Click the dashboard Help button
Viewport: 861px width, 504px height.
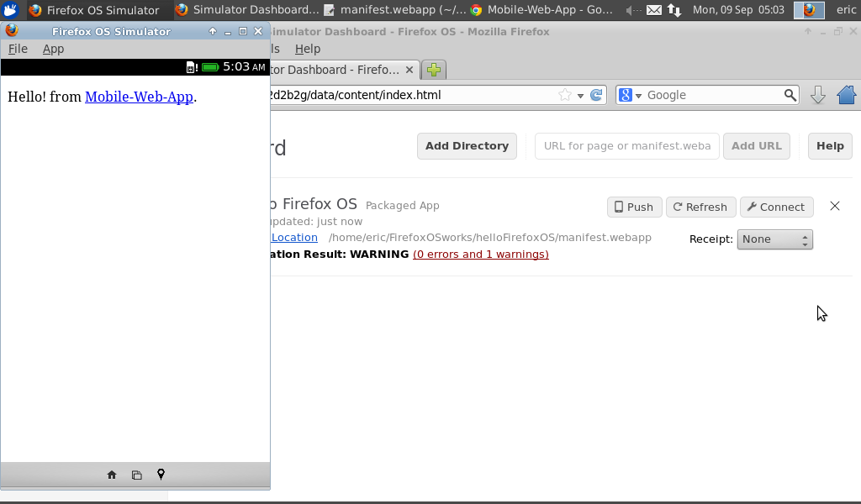coord(830,146)
